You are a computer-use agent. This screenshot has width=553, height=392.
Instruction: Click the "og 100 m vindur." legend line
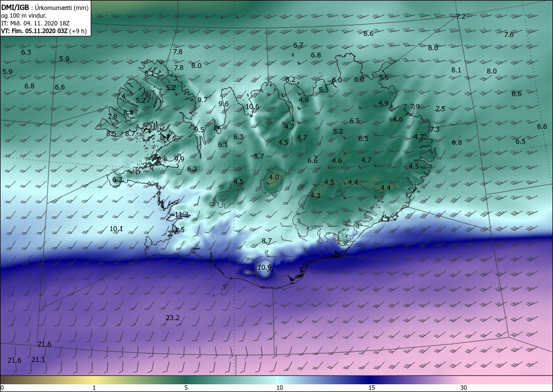[23, 15]
